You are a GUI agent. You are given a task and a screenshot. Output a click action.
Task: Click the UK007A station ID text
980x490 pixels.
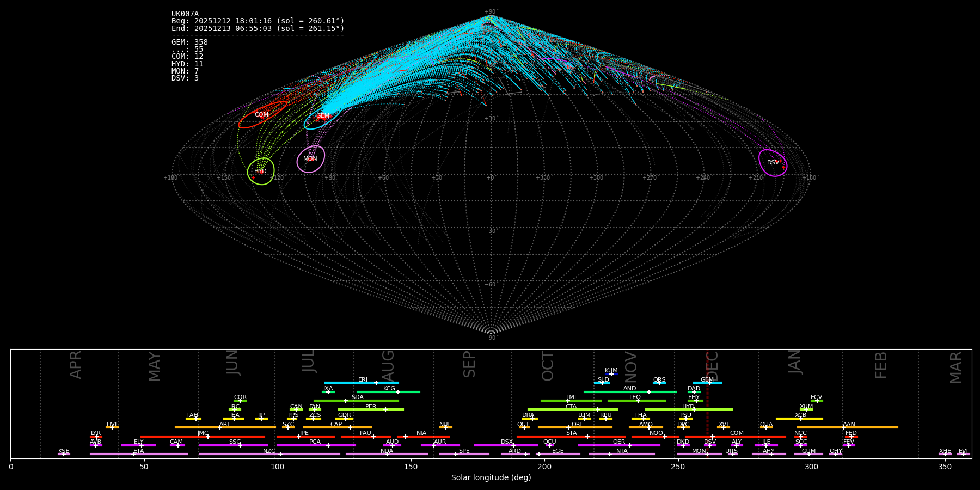pos(185,14)
